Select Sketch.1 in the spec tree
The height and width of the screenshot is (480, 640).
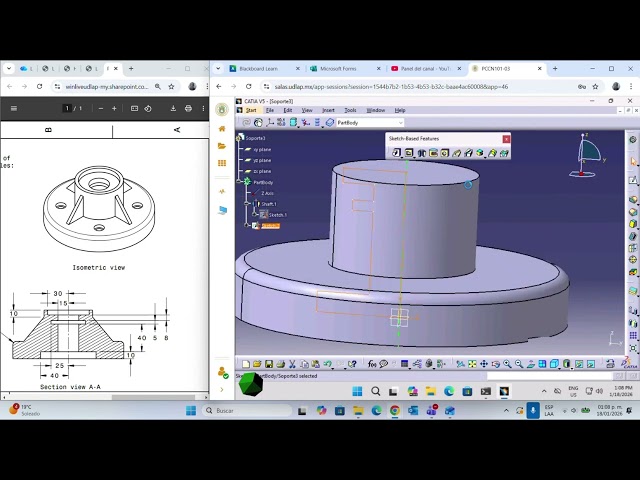point(278,215)
